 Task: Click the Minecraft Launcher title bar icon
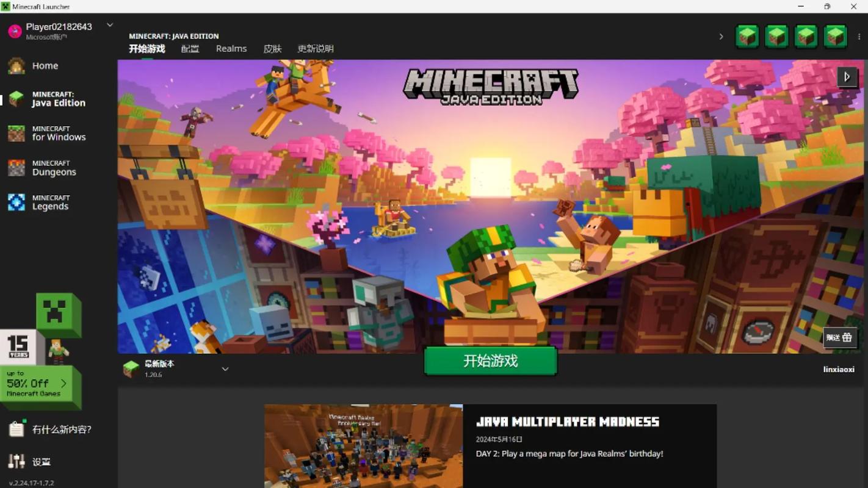(5, 6)
